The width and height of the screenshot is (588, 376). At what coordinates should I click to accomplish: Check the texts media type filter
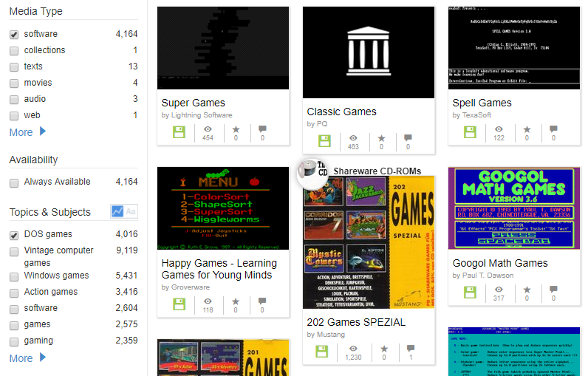14,67
